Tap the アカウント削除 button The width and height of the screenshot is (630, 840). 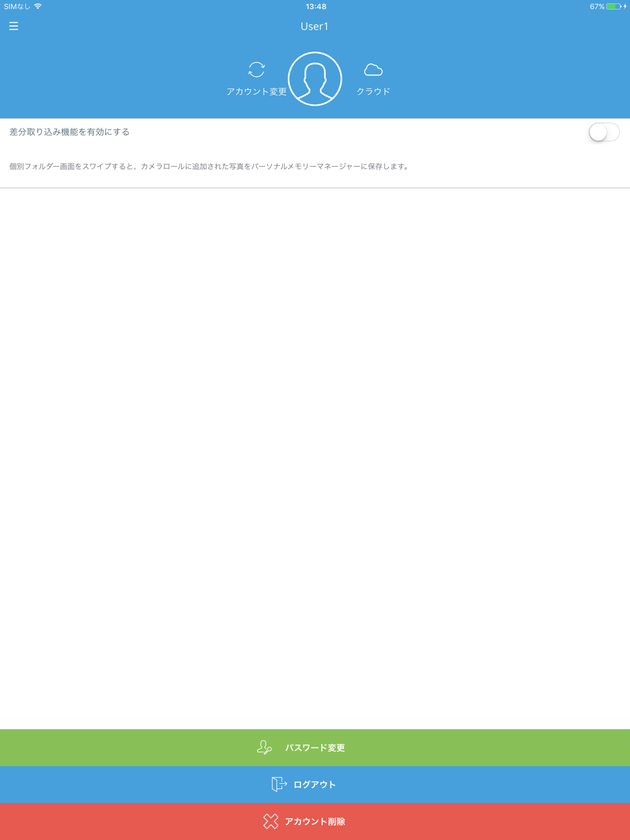tap(315, 822)
